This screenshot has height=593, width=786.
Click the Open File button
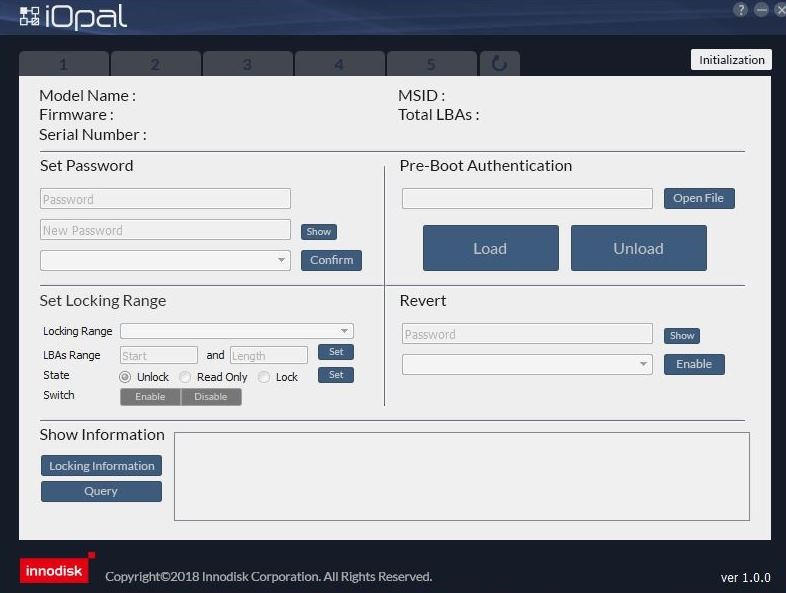698,198
